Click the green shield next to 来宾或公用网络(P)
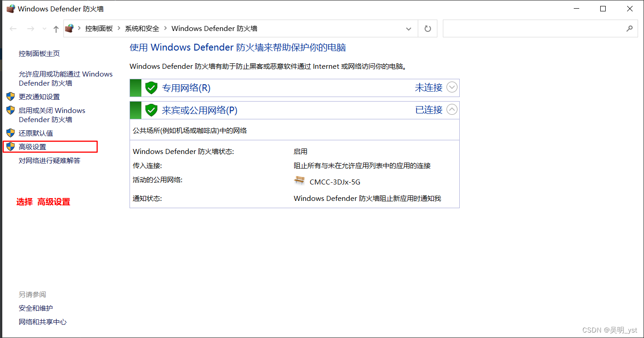 pos(151,110)
